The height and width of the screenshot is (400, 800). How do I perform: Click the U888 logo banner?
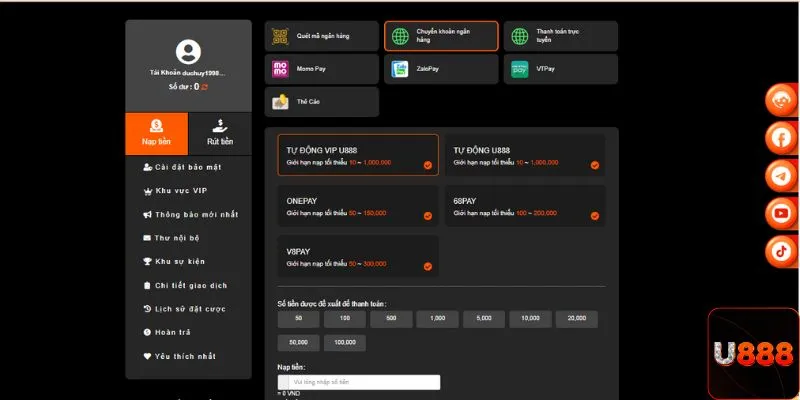coord(754,354)
